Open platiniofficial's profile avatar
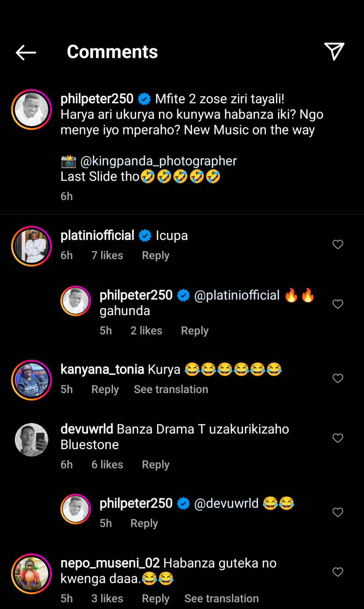364x609 pixels. tap(32, 246)
